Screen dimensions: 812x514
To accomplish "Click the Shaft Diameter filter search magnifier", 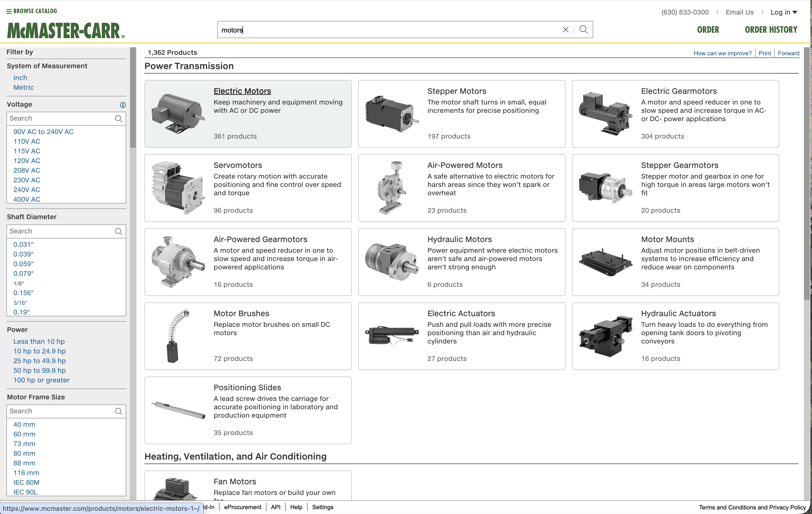I will 119,231.
